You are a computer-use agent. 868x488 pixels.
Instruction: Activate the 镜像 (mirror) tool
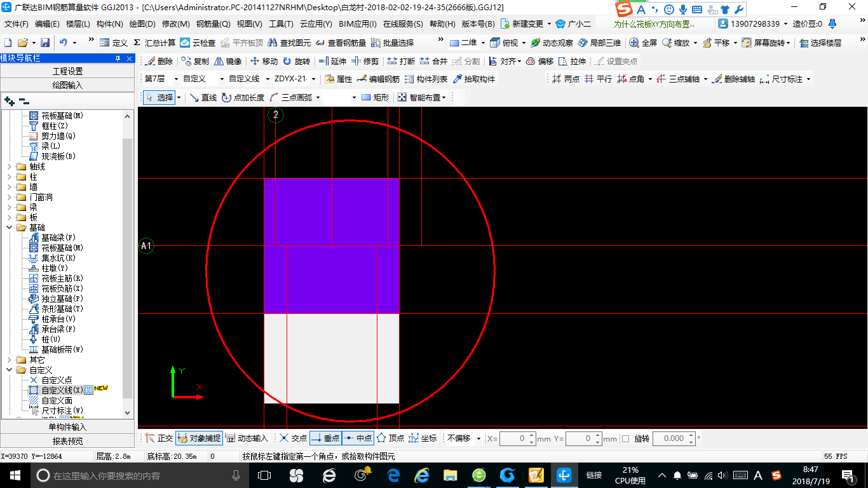pos(228,62)
